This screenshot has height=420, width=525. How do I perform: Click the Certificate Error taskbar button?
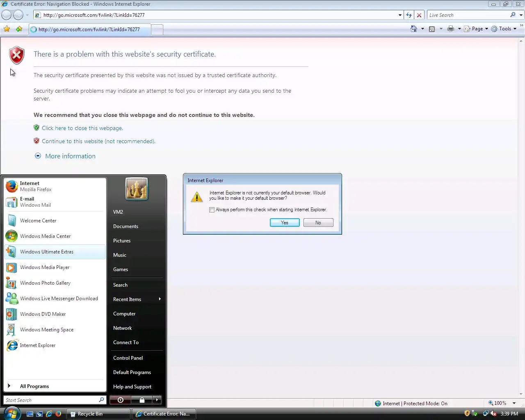tap(163, 414)
